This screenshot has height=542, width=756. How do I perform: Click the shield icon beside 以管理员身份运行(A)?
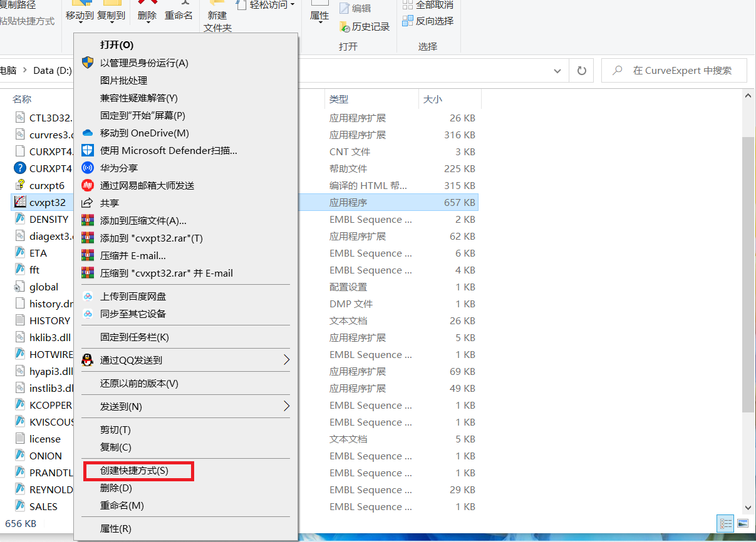tap(88, 63)
